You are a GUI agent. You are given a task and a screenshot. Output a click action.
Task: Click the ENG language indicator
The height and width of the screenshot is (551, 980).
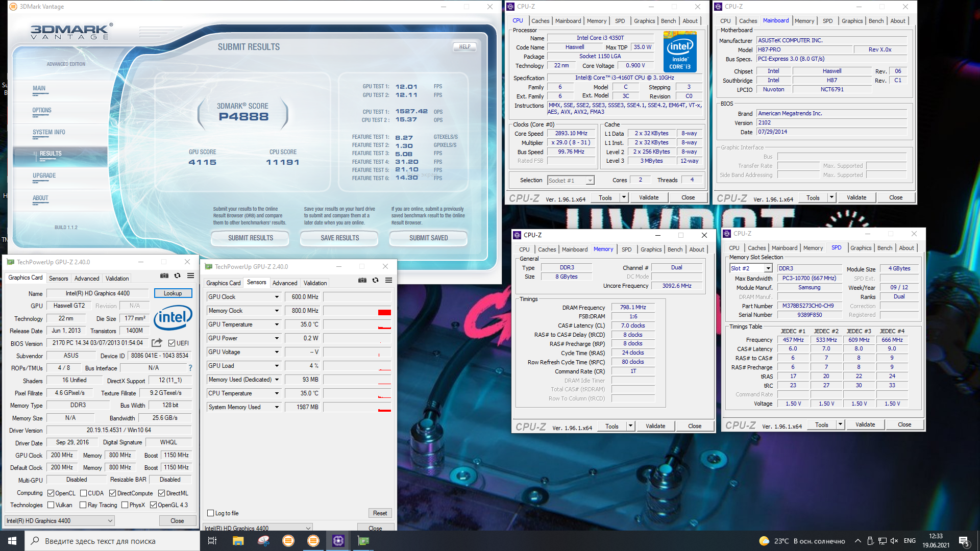click(x=910, y=541)
